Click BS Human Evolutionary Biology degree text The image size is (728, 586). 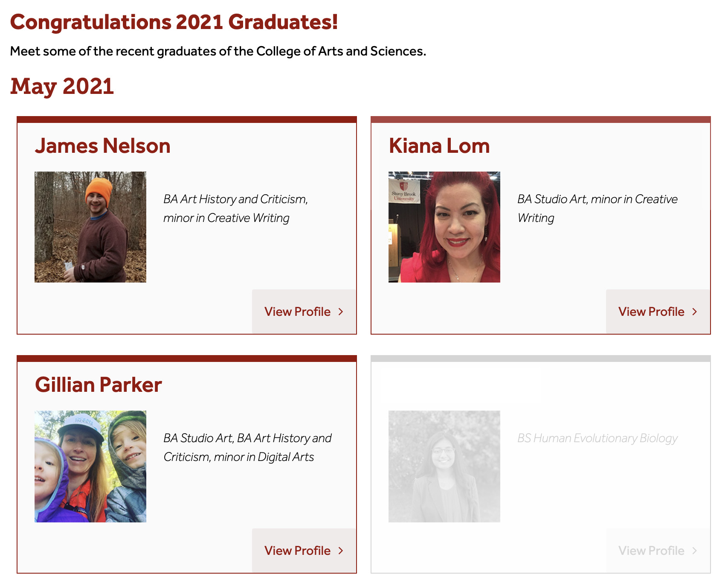[x=597, y=438]
